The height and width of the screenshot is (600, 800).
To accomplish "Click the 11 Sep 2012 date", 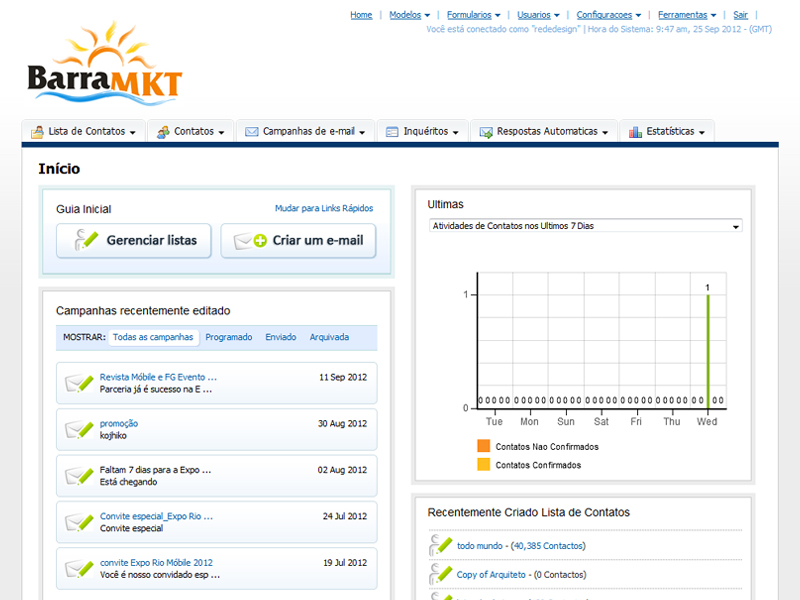I will click(x=343, y=378).
